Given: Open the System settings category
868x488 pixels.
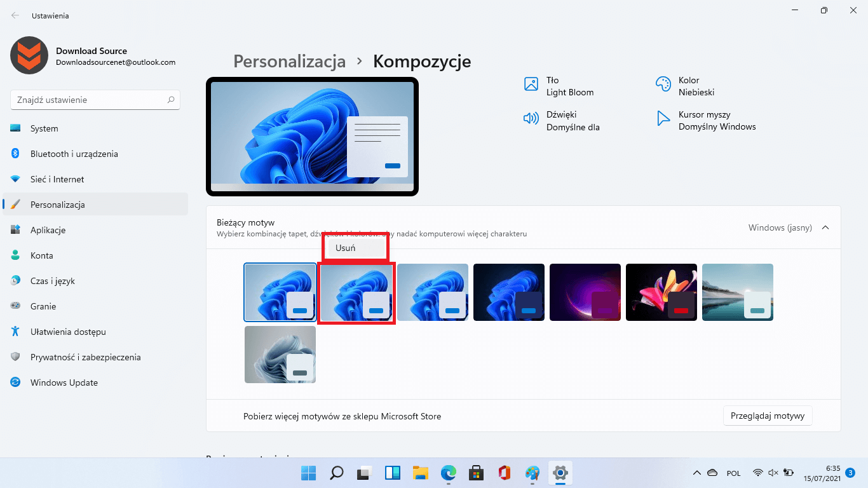Looking at the screenshot, I should [95, 128].
